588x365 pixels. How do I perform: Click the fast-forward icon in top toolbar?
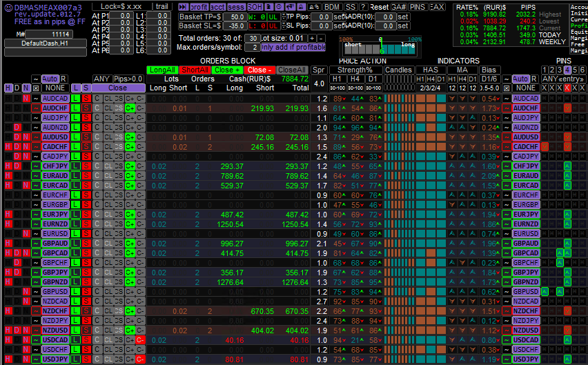[184, 7]
